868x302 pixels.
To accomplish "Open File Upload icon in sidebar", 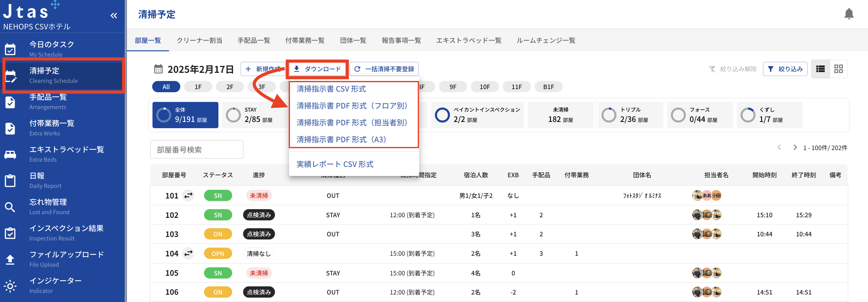I will click(10, 259).
